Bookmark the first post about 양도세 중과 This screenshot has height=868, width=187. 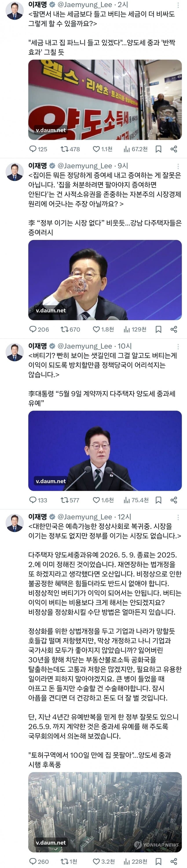[158, 149]
